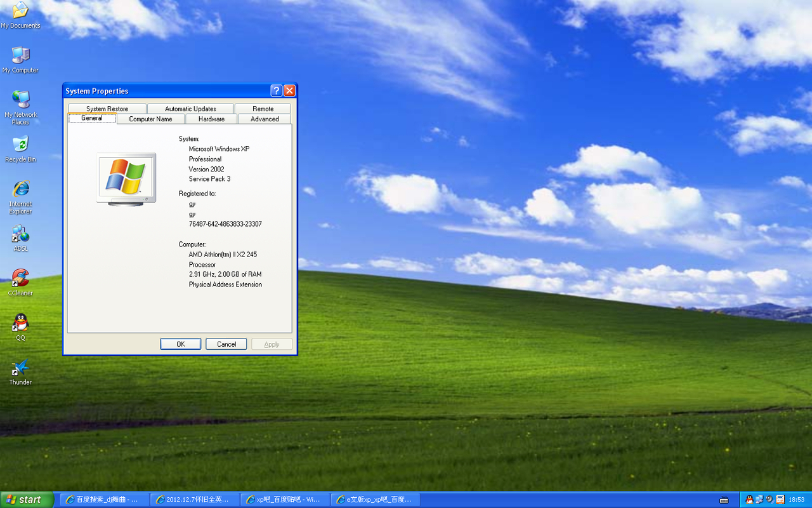Open the Computer Name tab
Image resolution: width=812 pixels, height=508 pixels.
click(x=150, y=119)
